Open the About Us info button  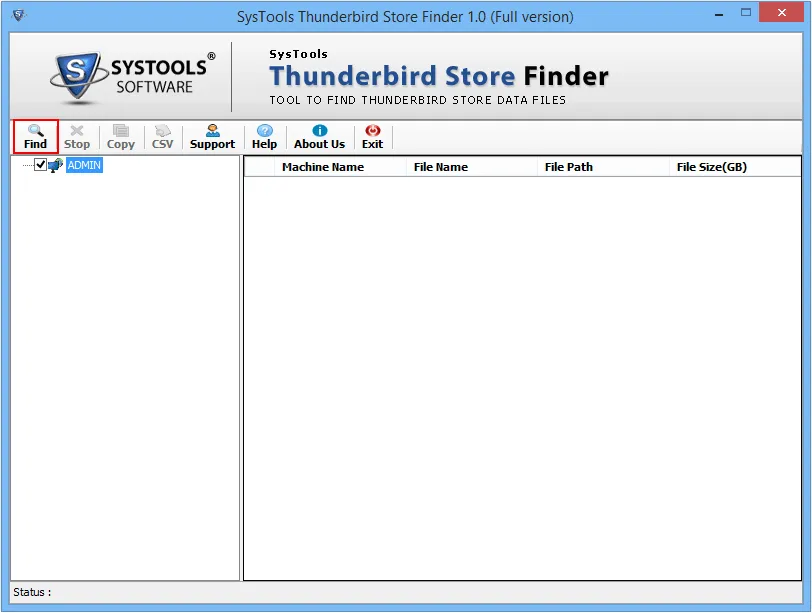(x=320, y=137)
